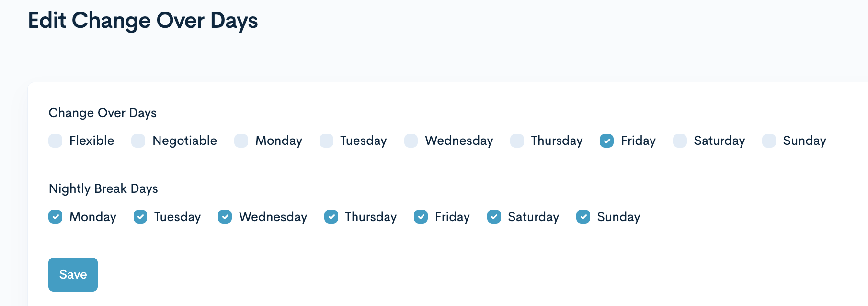868x306 pixels.
Task: Enable Sunday under Change Over Days
Action: [x=769, y=141]
